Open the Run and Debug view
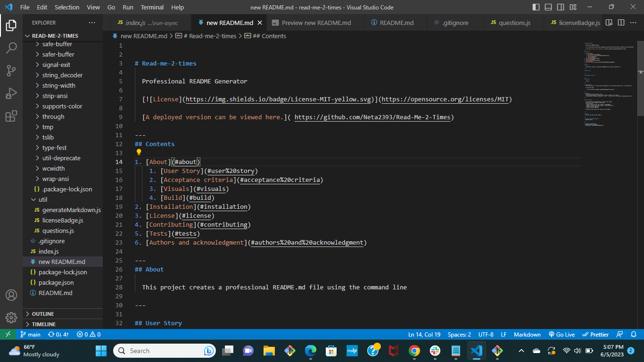 coord(11,93)
